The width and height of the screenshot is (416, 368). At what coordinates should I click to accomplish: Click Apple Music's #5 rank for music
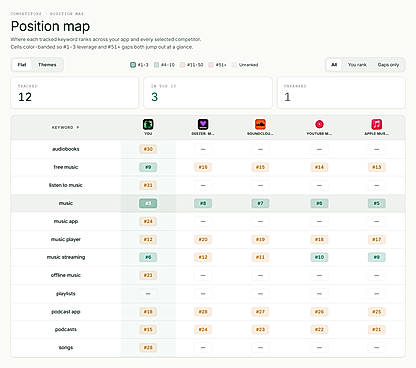coord(377,203)
